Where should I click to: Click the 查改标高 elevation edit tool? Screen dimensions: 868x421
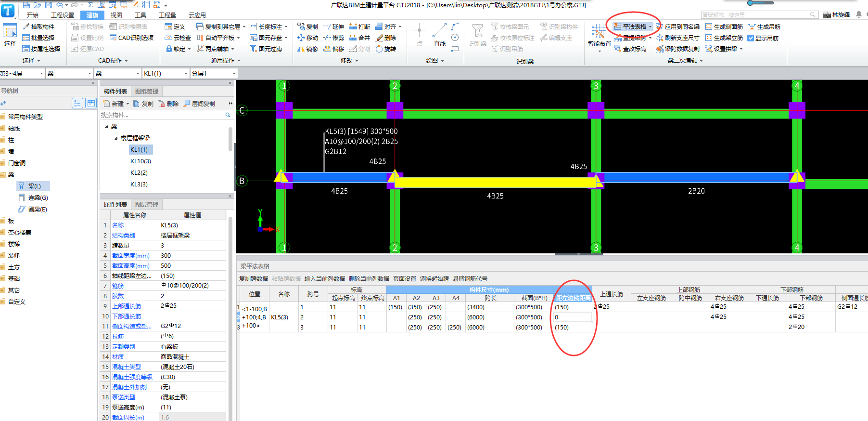click(x=630, y=49)
